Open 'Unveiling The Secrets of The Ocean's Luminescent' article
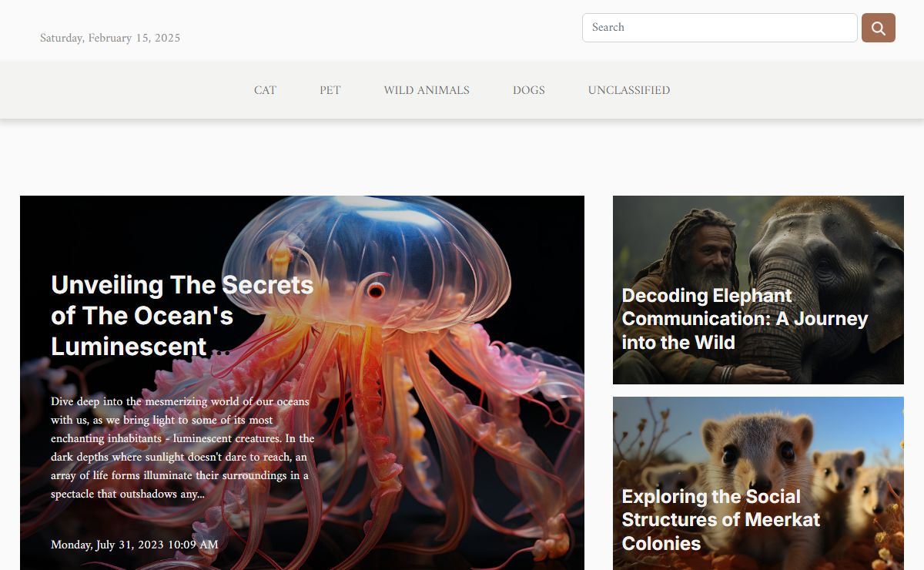This screenshot has width=924, height=570. pyautogui.click(x=182, y=315)
